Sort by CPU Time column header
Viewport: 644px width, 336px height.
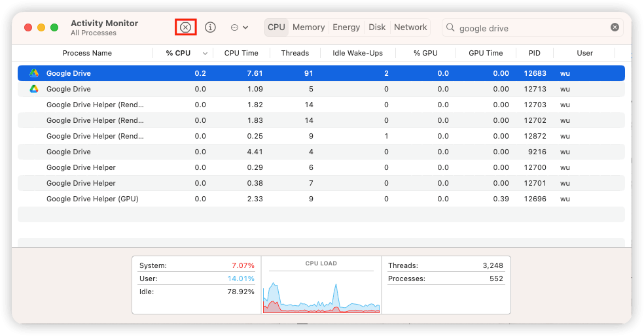point(241,54)
